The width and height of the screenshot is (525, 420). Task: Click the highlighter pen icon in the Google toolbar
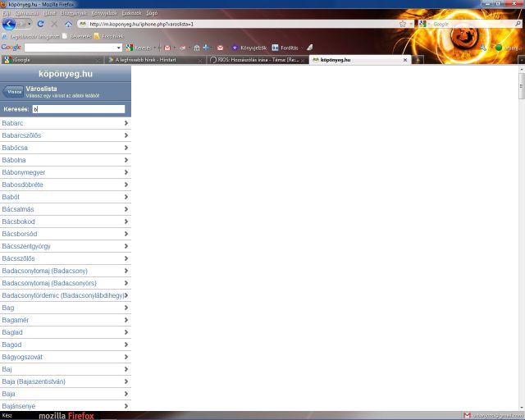[x=310, y=48]
